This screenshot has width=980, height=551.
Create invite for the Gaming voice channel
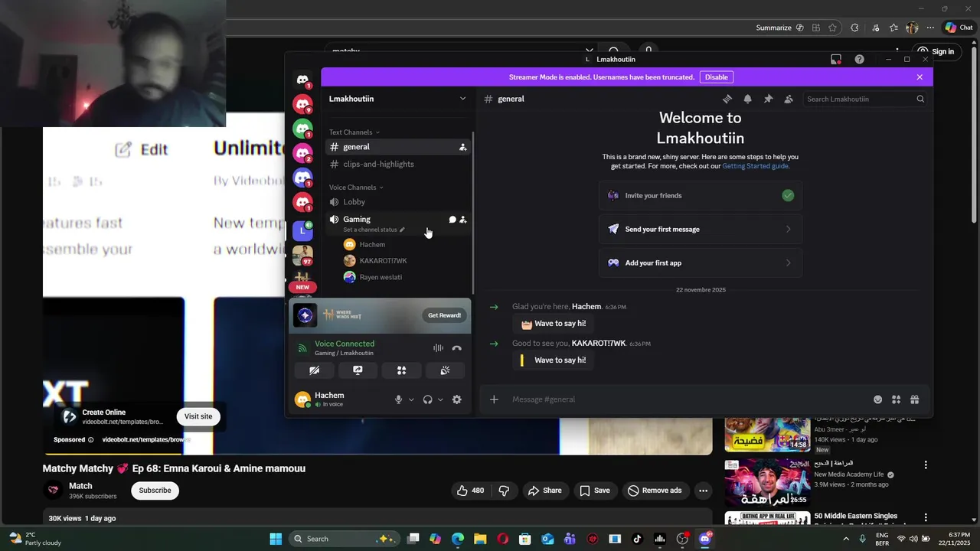(462, 220)
